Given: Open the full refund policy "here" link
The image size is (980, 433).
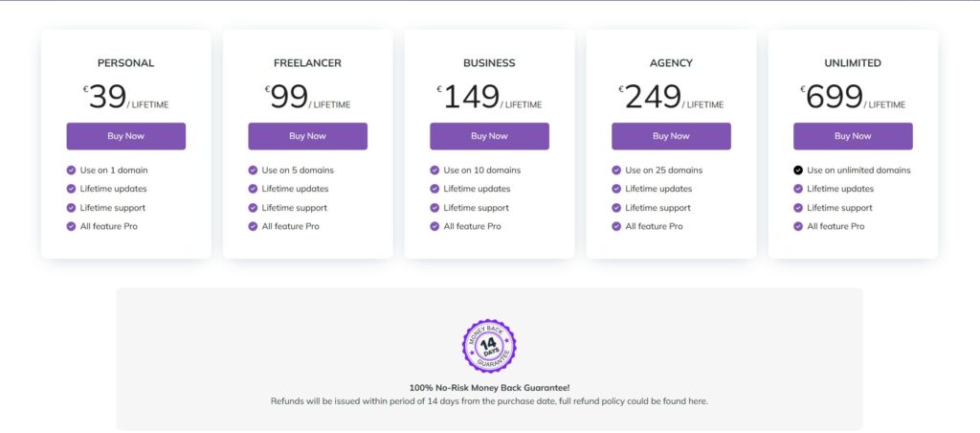Looking at the screenshot, I should point(698,401).
